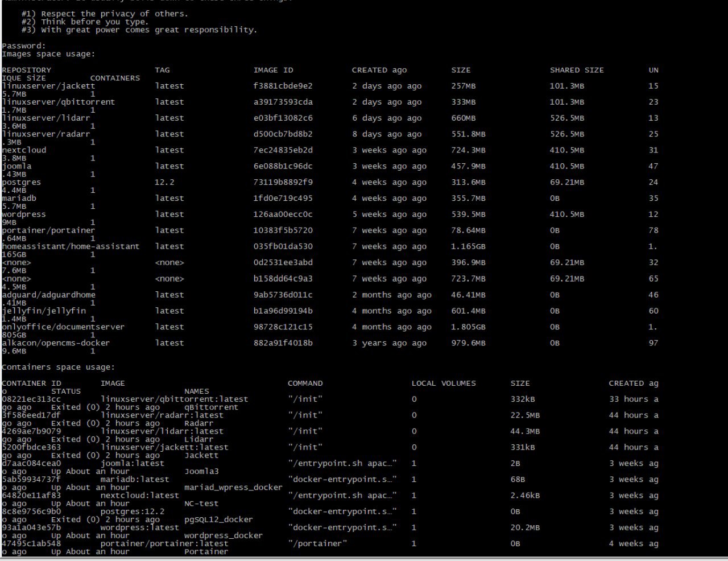This screenshot has width=728, height=561.
Task: Select the text linuxserver/lidarr repository name
Action: tap(46, 118)
